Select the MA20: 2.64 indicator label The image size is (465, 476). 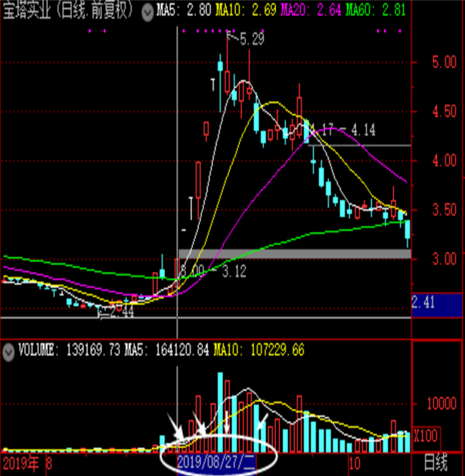pos(311,11)
